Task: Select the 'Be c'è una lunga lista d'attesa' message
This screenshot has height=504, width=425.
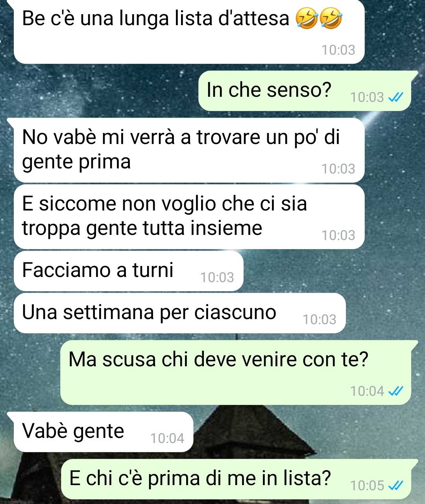Action: [x=189, y=31]
